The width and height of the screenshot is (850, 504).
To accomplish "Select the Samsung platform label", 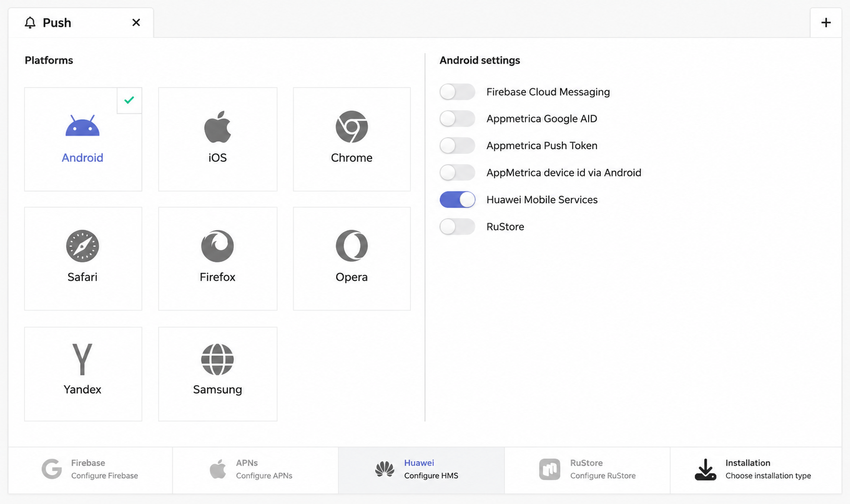I will tap(218, 389).
